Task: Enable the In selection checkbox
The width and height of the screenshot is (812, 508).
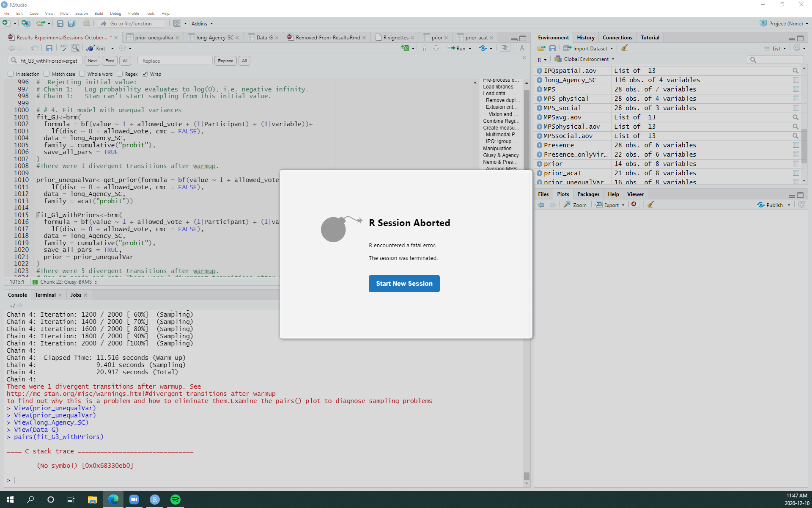Action: click(x=11, y=74)
